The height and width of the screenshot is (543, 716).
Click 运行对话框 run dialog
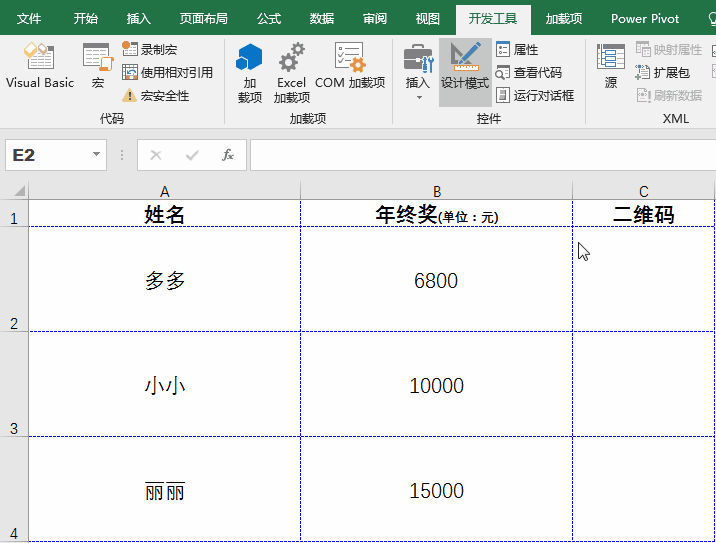pyautogui.click(x=535, y=95)
